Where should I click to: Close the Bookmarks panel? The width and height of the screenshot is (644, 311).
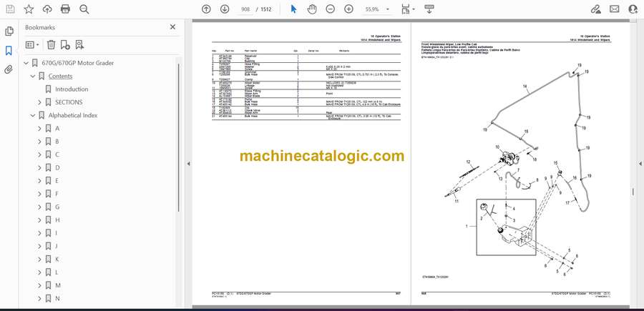point(172,27)
